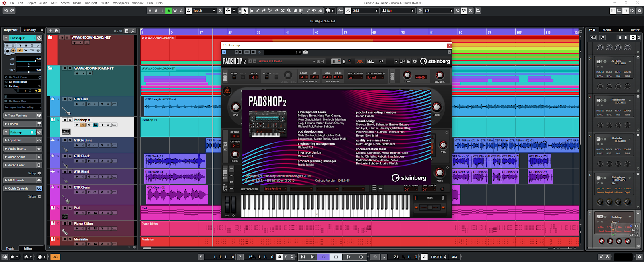Select the Range Selection tool
644x262 pixels.
251,10
